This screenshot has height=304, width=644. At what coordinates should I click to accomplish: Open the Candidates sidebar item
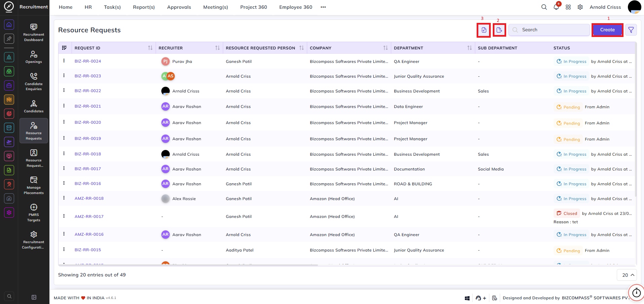(34, 106)
